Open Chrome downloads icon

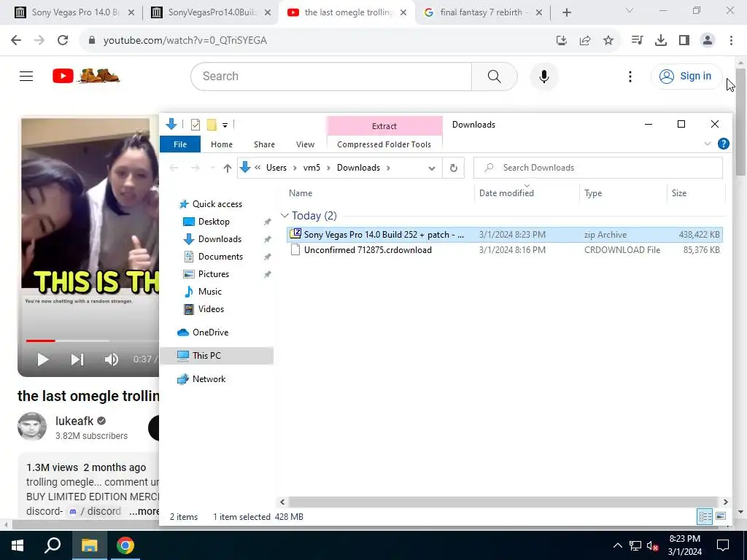tap(661, 41)
